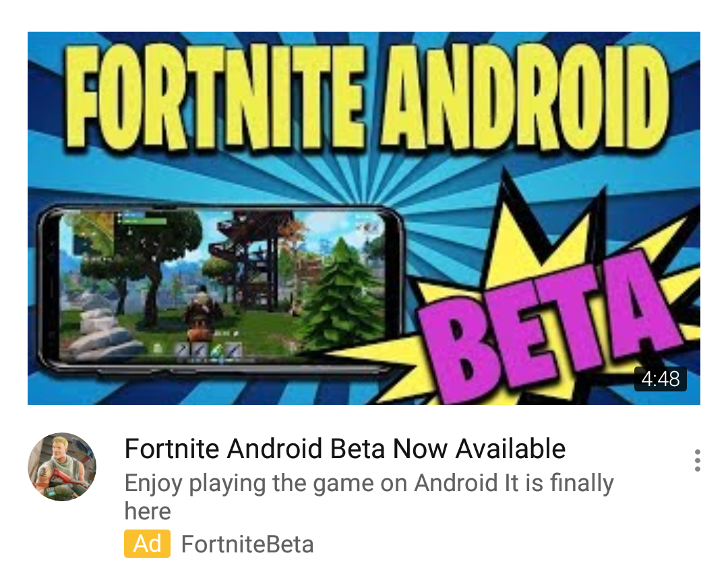728x576 pixels.
Task: Tap the phone mockup in the thumbnail
Action: (x=220, y=289)
